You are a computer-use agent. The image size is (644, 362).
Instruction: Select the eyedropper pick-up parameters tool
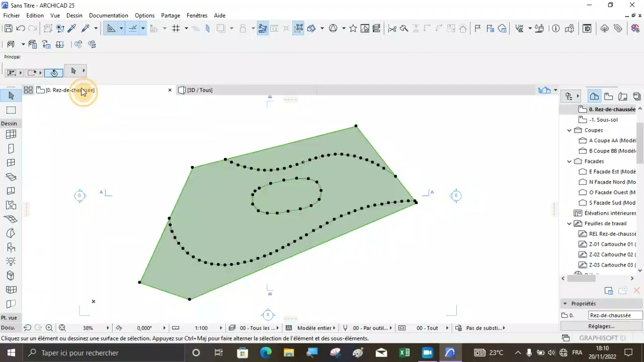(72, 29)
